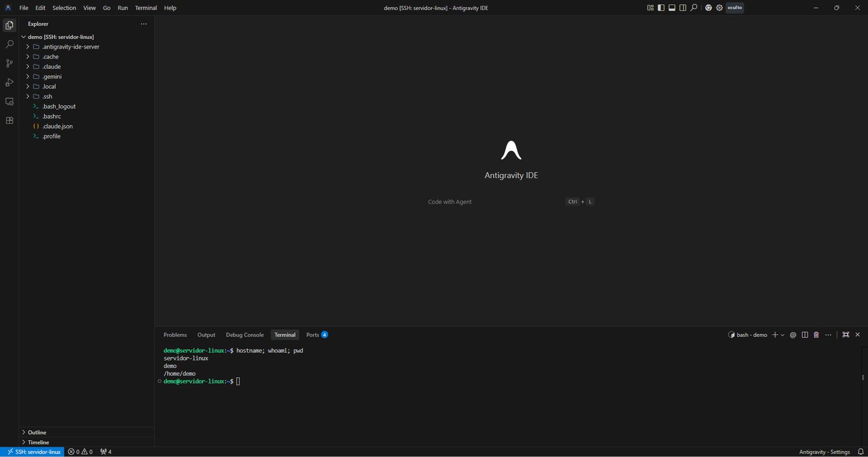Open the Run and Debug view
Viewport: 868px width, 457px height.
pyautogui.click(x=9, y=82)
